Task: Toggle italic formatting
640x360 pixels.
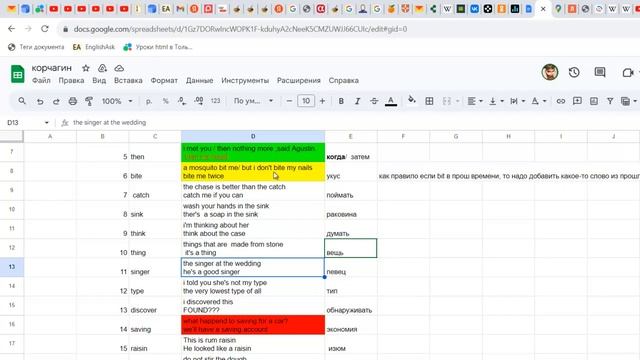Action: point(358,101)
